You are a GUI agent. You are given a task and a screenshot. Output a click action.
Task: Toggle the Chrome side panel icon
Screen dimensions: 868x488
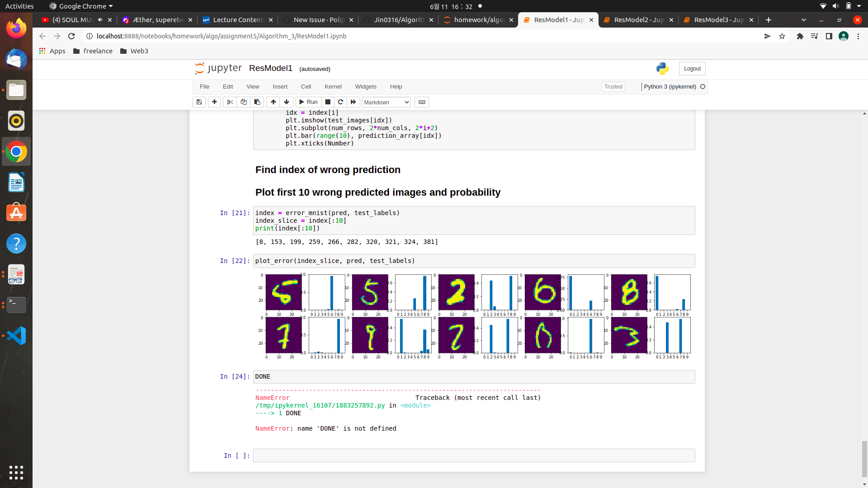[829, 36]
